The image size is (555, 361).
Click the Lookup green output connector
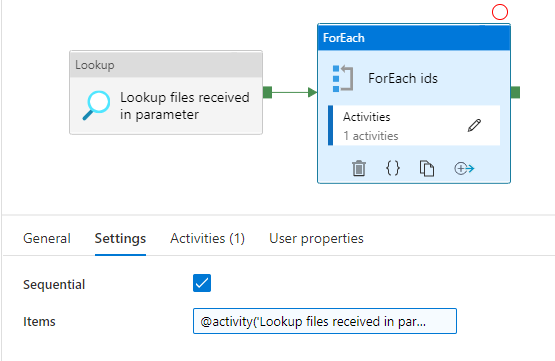pos(268,93)
